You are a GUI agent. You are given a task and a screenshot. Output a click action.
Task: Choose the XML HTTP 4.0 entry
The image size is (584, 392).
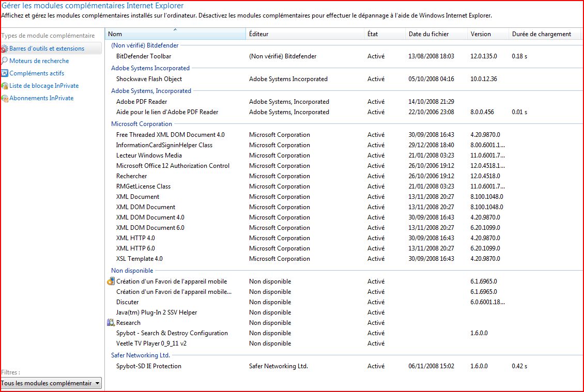tap(135, 238)
